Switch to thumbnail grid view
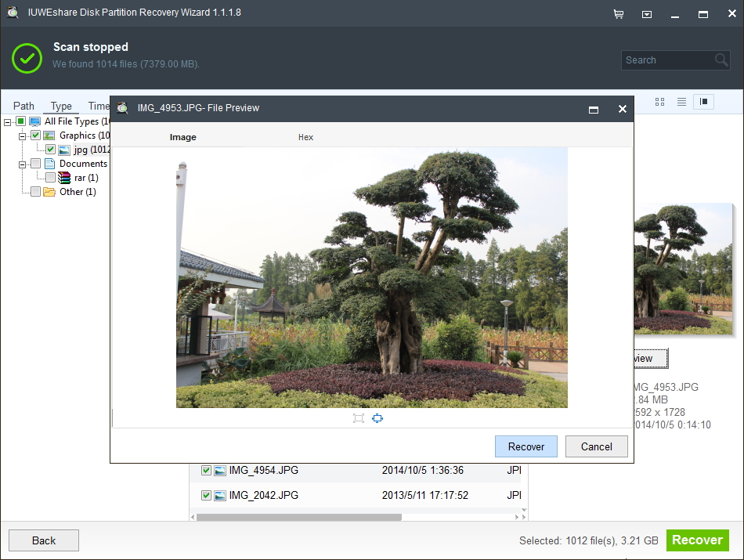 click(x=659, y=102)
